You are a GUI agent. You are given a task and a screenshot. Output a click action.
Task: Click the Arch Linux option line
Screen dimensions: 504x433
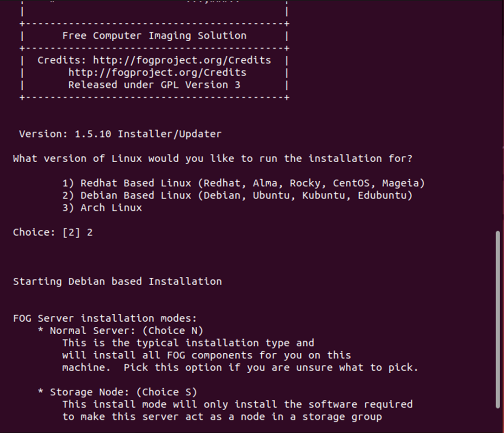click(102, 208)
